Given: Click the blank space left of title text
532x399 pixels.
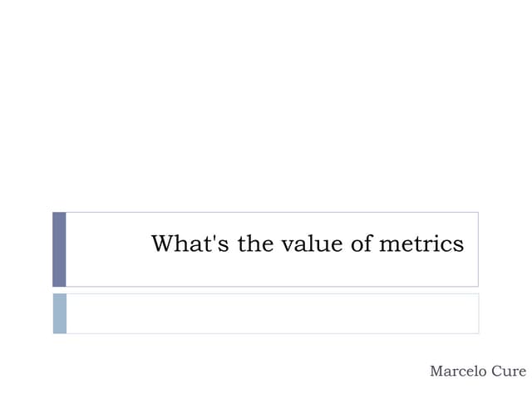Looking at the screenshot, I should point(106,249).
